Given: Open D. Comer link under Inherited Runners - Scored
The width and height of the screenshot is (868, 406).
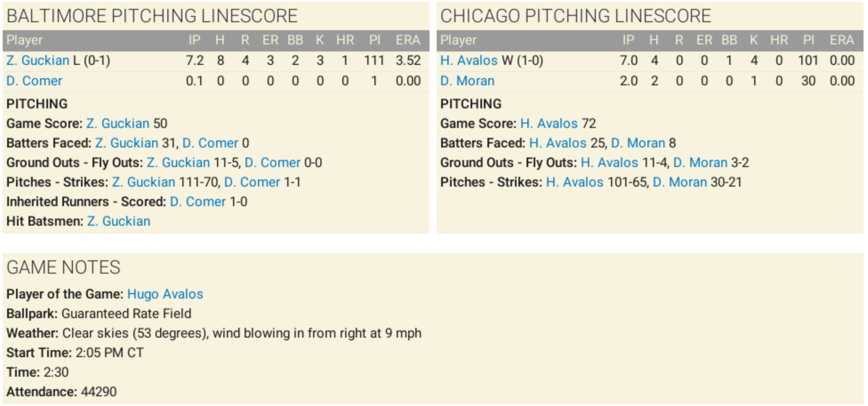Looking at the screenshot, I should 198,202.
